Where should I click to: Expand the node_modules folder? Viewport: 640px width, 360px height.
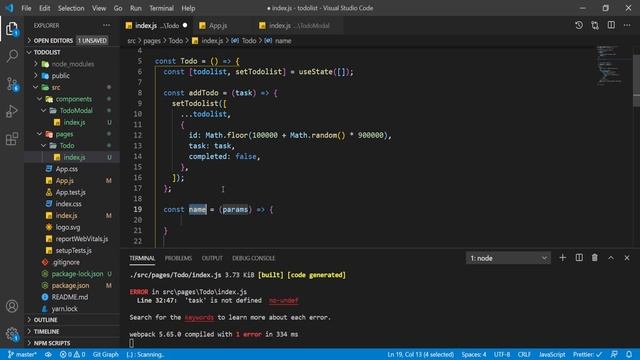(x=73, y=64)
